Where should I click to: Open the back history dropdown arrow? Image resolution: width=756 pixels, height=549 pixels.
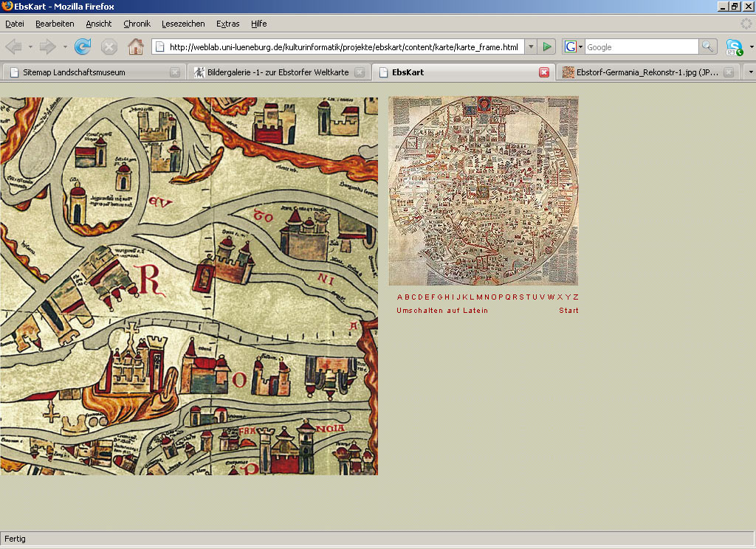(30, 46)
